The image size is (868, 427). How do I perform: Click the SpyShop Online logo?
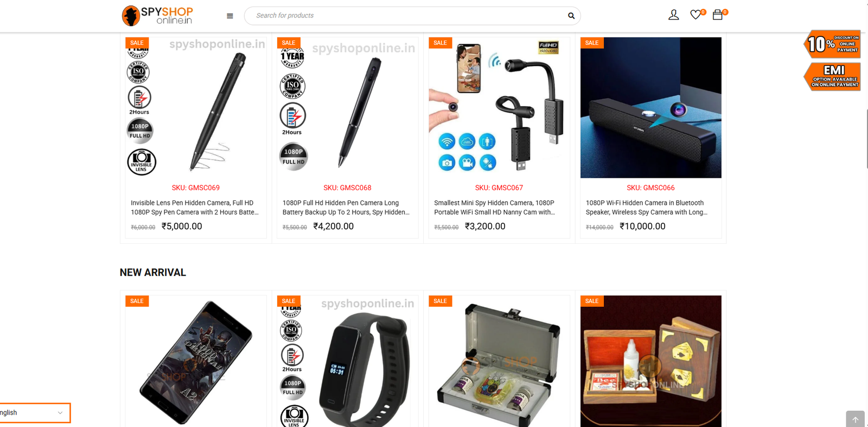[x=158, y=16]
